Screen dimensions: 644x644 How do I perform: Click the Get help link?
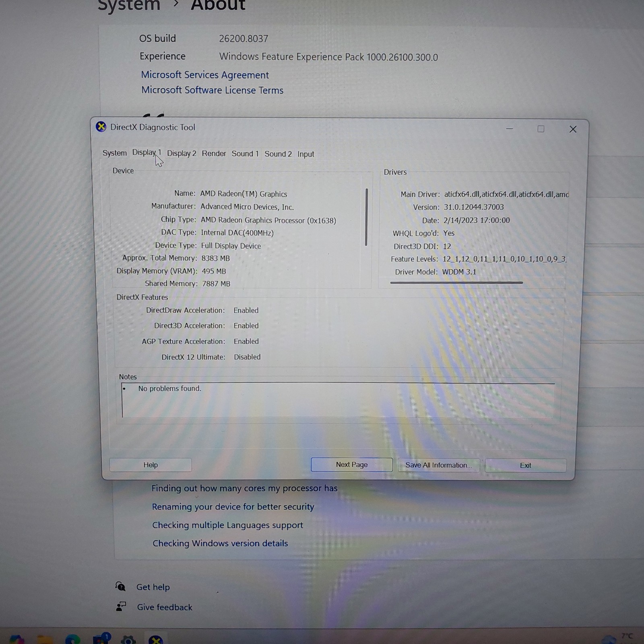tap(153, 587)
